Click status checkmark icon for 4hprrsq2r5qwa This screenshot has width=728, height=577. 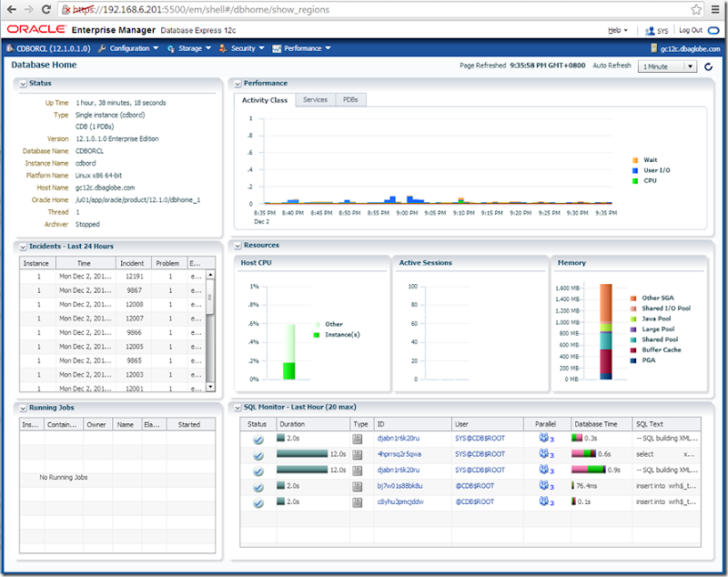(x=258, y=454)
